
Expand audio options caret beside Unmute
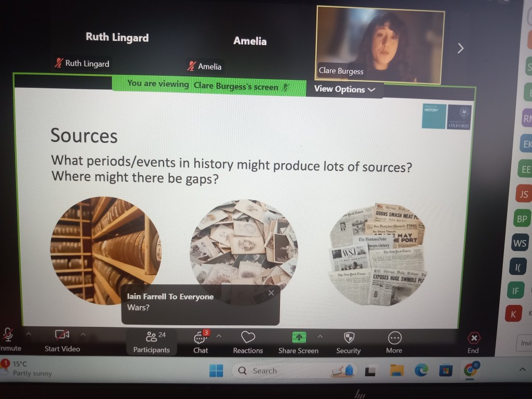point(29,333)
